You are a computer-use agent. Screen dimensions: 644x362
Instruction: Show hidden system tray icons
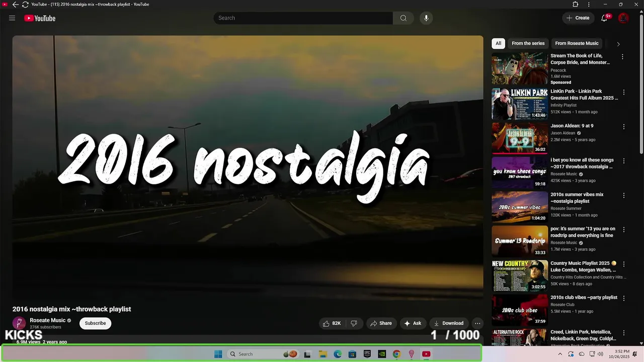click(x=560, y=354)
